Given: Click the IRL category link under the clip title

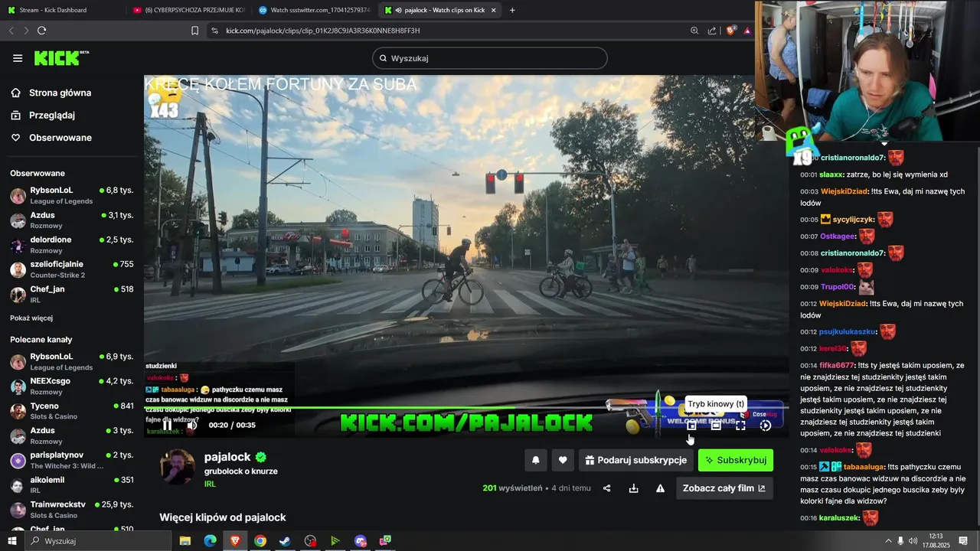Looking at the screenshot, I should [210, 484].
